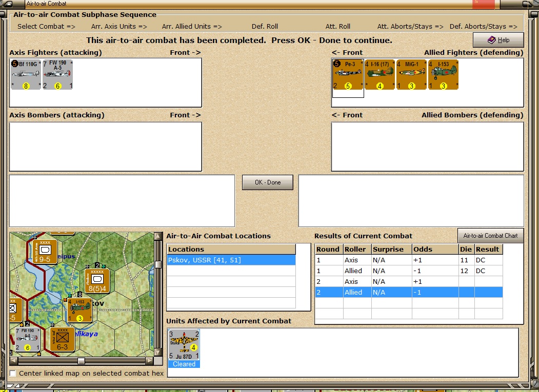This screenshot has height=392, width=539.
Task: Click the FW 190 counter on the mini map
Action: pyautogui.click(x=28, y=339)
